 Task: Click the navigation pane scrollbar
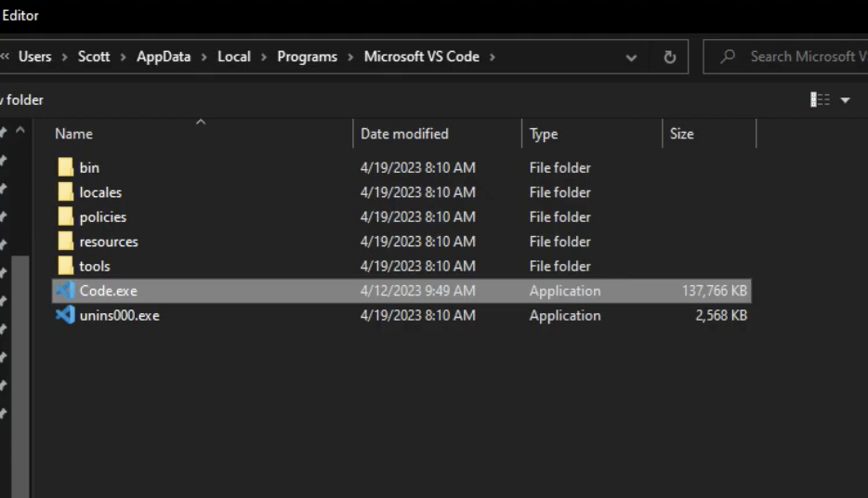click(20, 376)
